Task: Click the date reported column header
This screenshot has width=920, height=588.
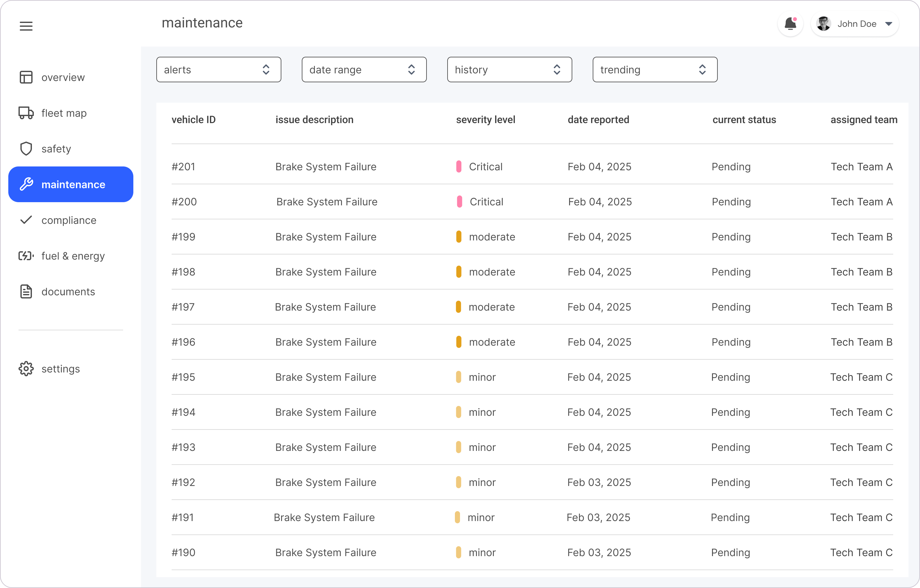Action: pyautogui.click(x=598, y=120)
